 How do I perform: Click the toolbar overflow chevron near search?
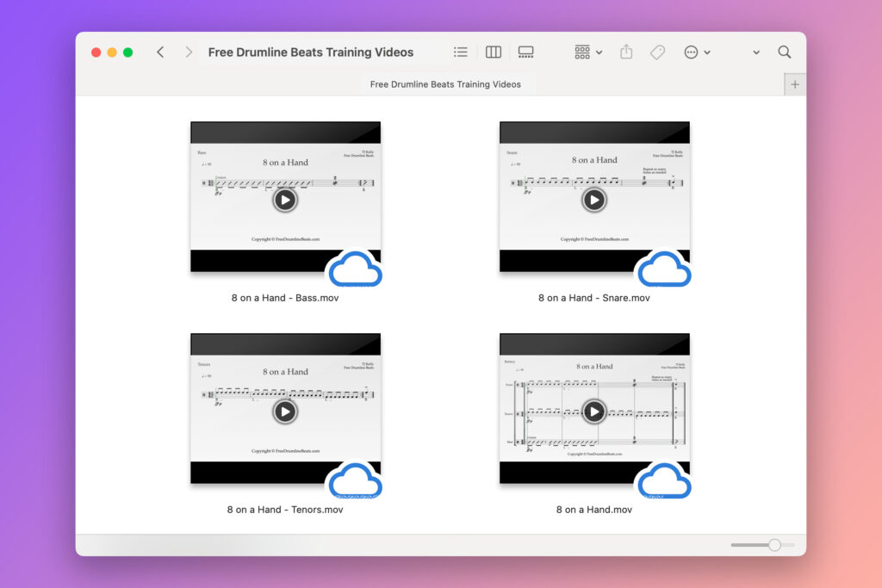pos(755,52)
